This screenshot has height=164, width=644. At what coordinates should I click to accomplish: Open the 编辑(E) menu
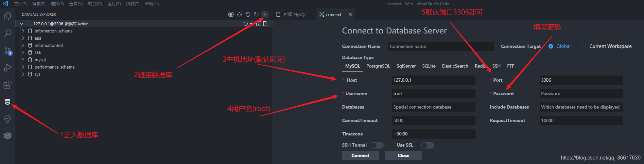coord(39,4)
